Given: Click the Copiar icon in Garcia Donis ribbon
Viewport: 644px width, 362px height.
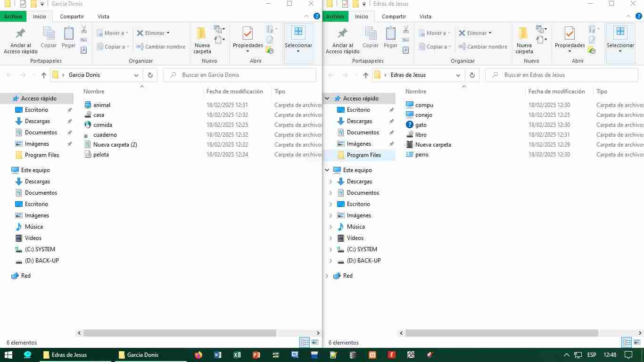Looking at the screenshot, I should [49, 33].
